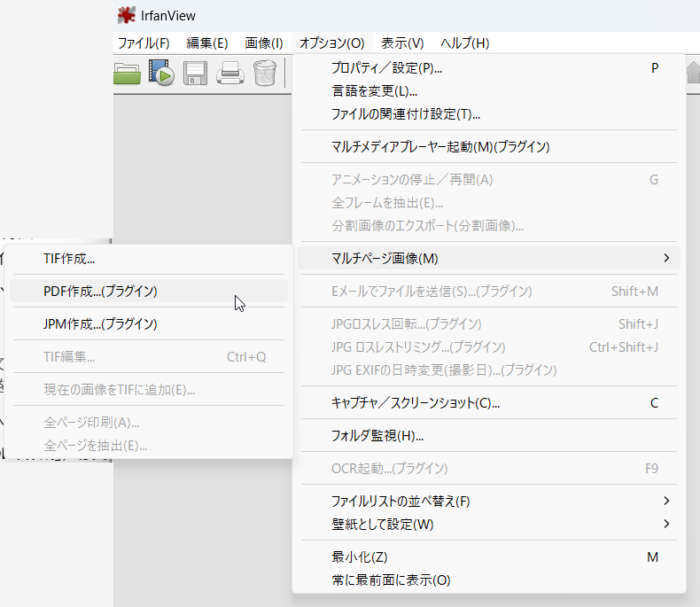The width and height of the screenshot is (700, 607).
Task: Open the ヘルプ(H) menu
Action: 464,43
